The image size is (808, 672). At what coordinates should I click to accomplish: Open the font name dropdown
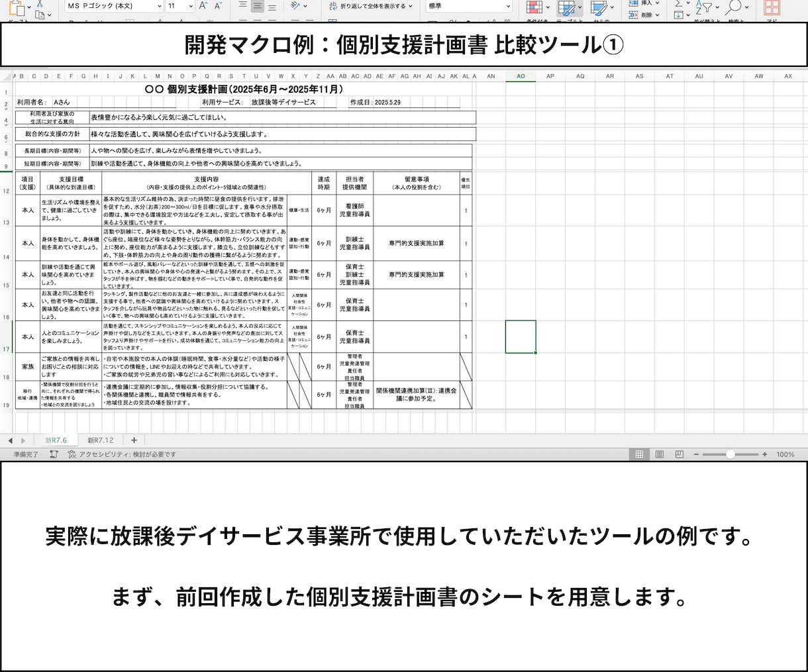pos(160,6)
